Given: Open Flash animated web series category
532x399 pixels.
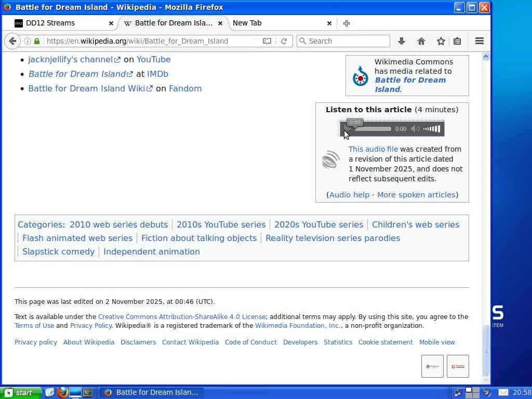Looking at the screenshot, I should click(x=77, y=238).
